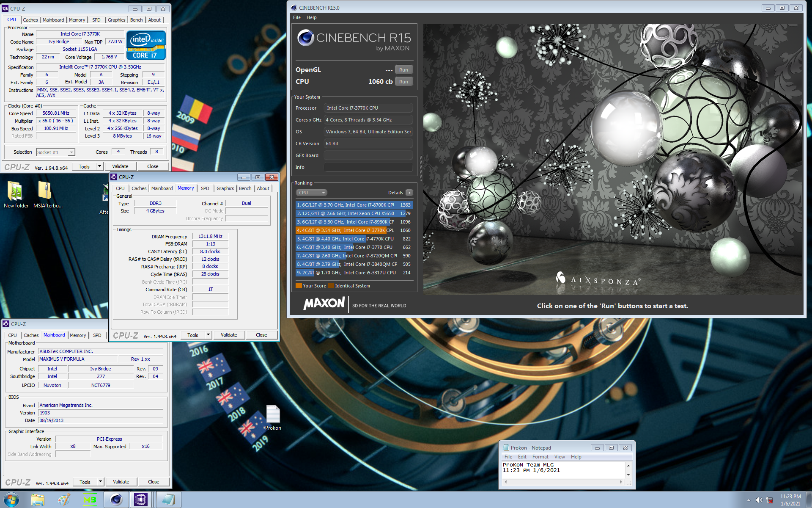Image resolution: width=812 pixels, height=508 pixels.
Task: Click the Tools button in the CPU-Z Mainboard window
Action: coord(85,482)
